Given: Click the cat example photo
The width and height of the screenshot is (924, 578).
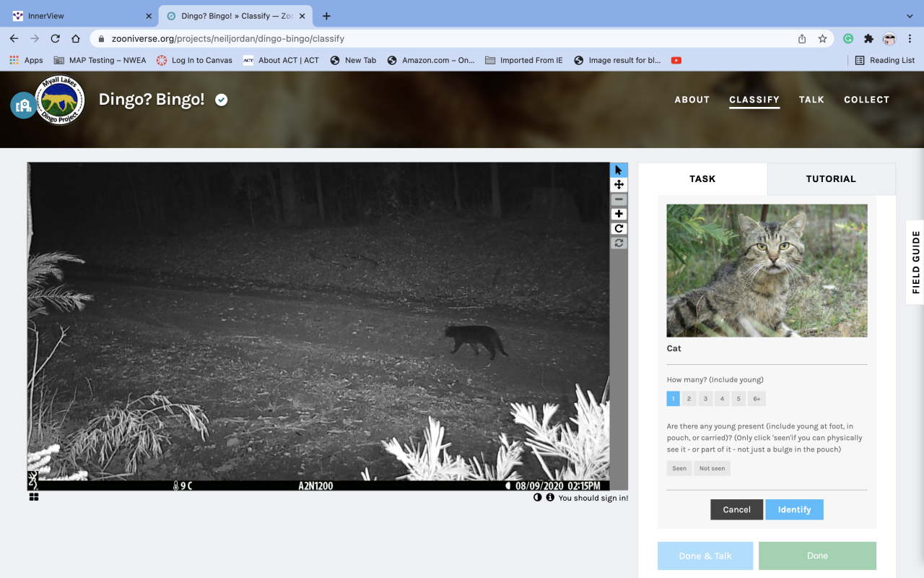Looking at the screenshot, I should 767,270.
